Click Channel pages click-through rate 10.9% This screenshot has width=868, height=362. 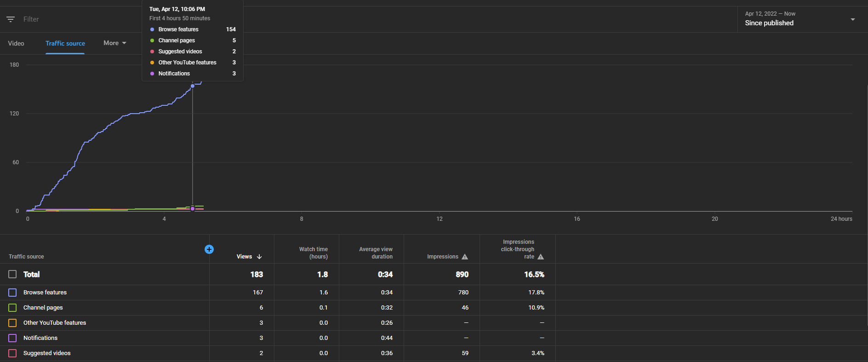537,308
